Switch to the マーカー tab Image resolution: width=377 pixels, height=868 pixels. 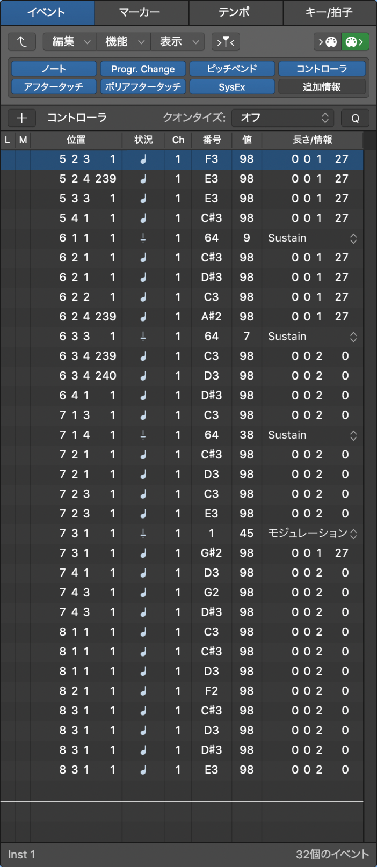tap(141, 12)
